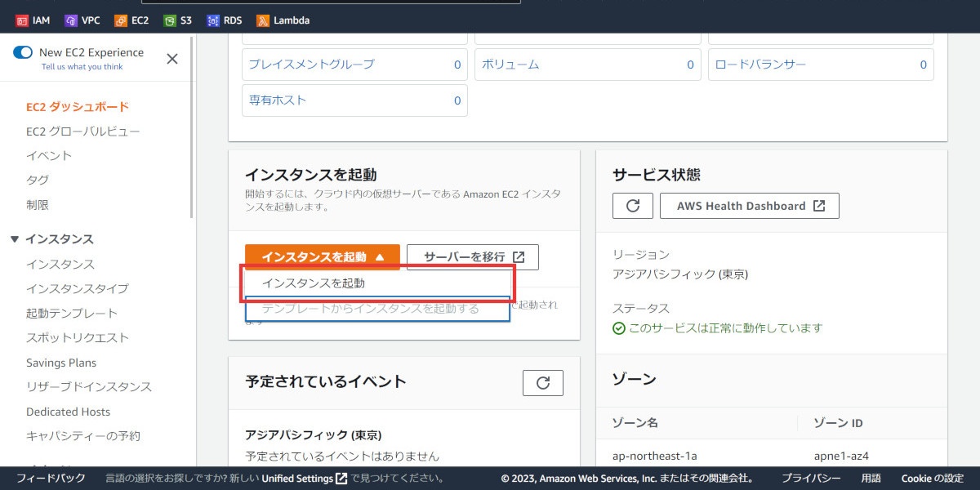Image resolution: width=980 pixels, height=490 pixels.
Task: Open the ボリューム resource tile
Action: [588, 65]
